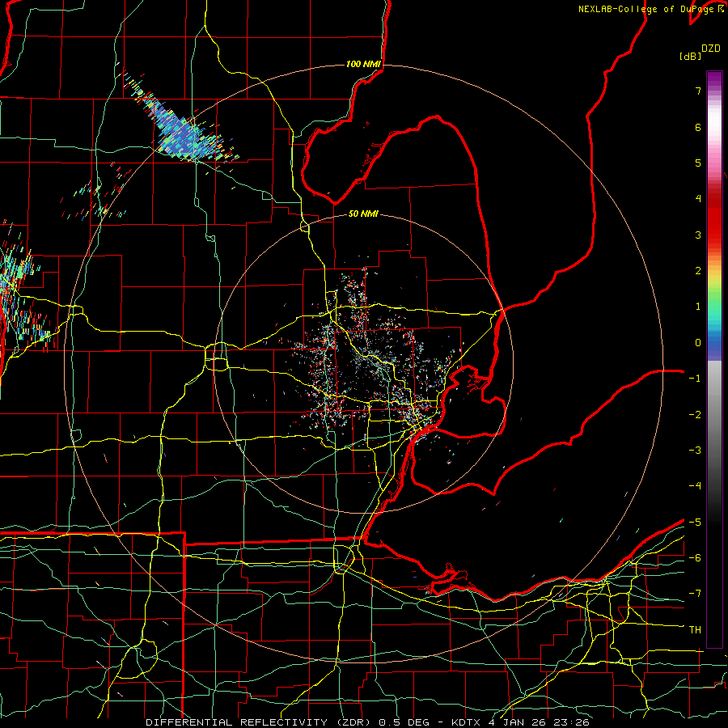Click the -3 value on color scale
Screen dimensions: 728x728
point(695,451)
